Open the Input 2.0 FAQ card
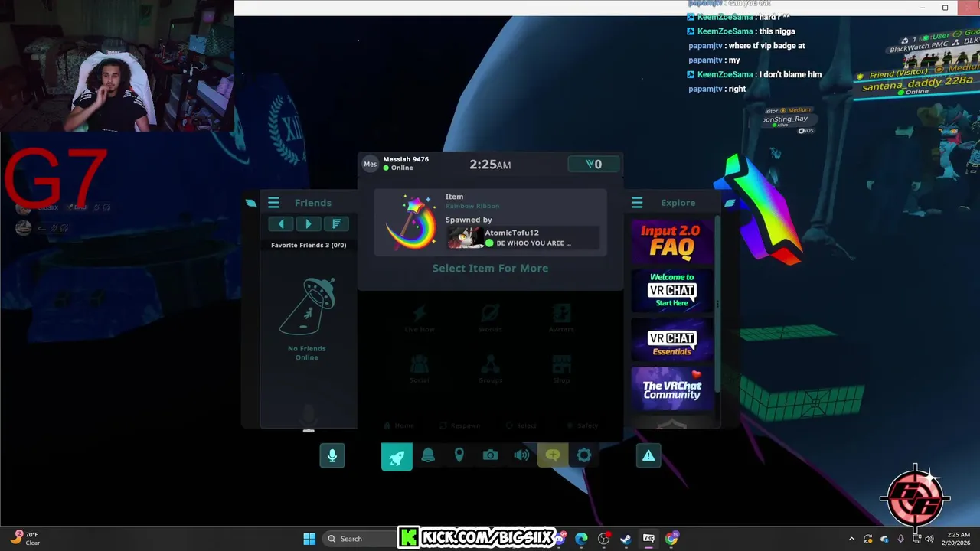980x551 pixels. pyautogui.click(x=672, y=241)
